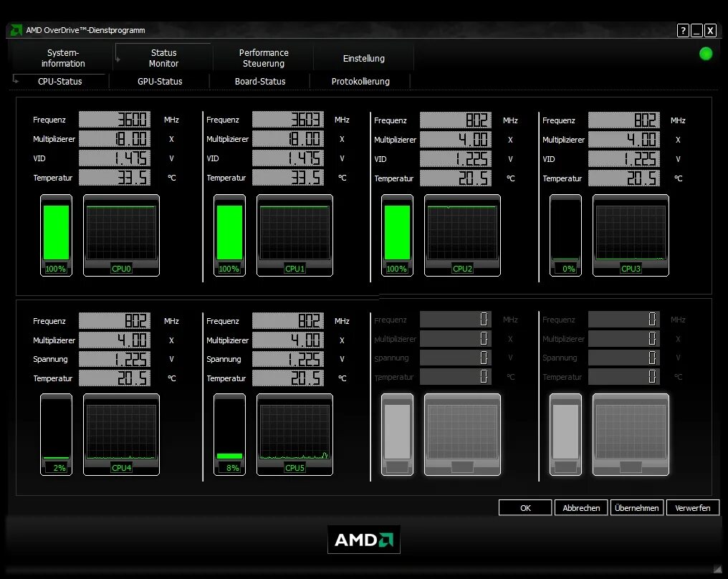Click the CPU0 100% load bar
Image resolution: width=728 pixels, height=579 pixels.
(56, 236)
